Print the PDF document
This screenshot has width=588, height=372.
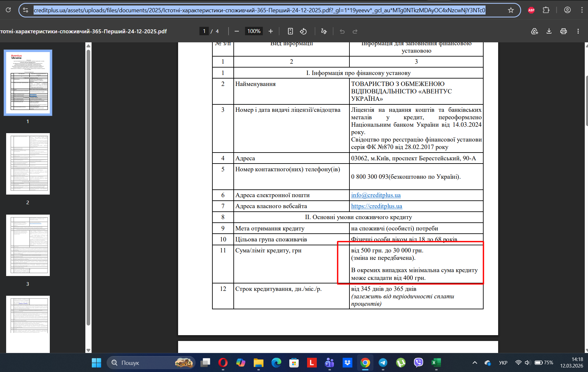563,31
